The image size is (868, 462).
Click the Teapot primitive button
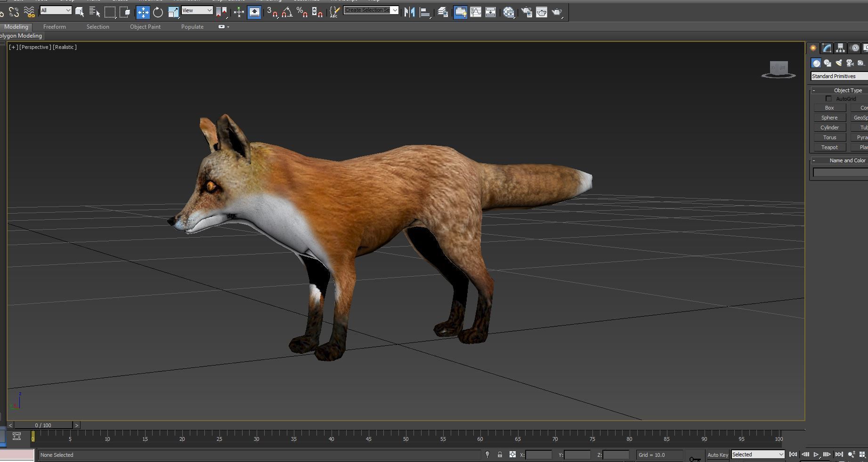[x=829, y=147]
